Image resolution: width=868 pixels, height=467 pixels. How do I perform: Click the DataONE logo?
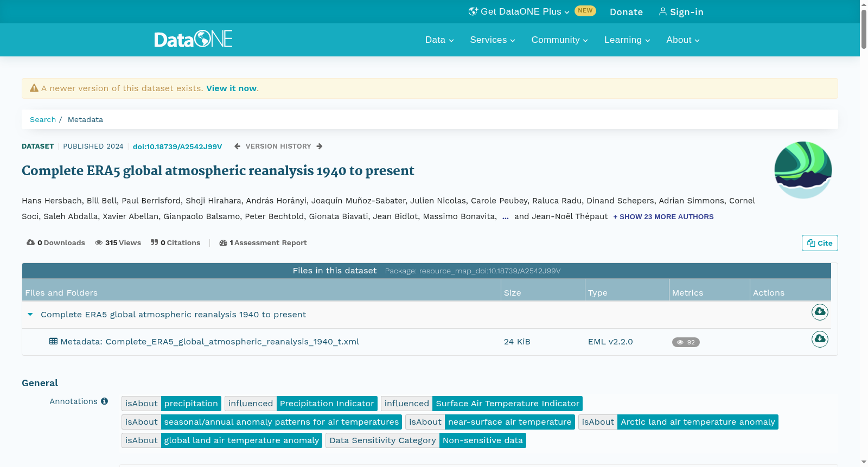point(193,39)
